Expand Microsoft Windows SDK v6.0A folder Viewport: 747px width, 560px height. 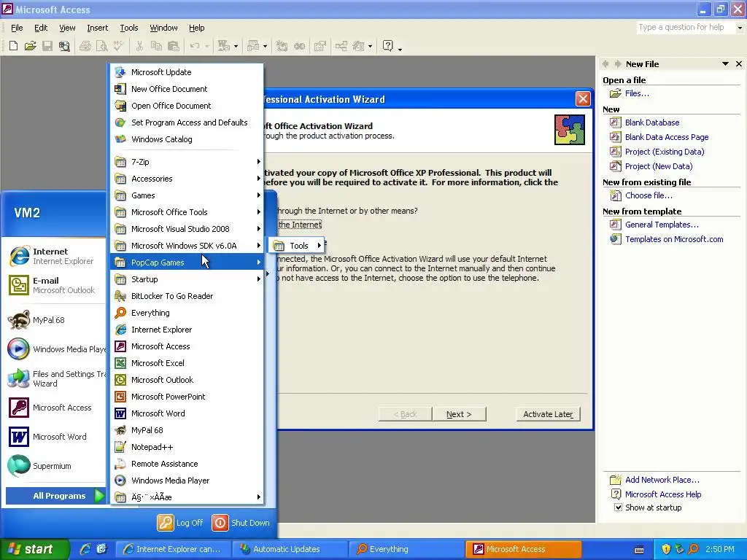(187, 245)
